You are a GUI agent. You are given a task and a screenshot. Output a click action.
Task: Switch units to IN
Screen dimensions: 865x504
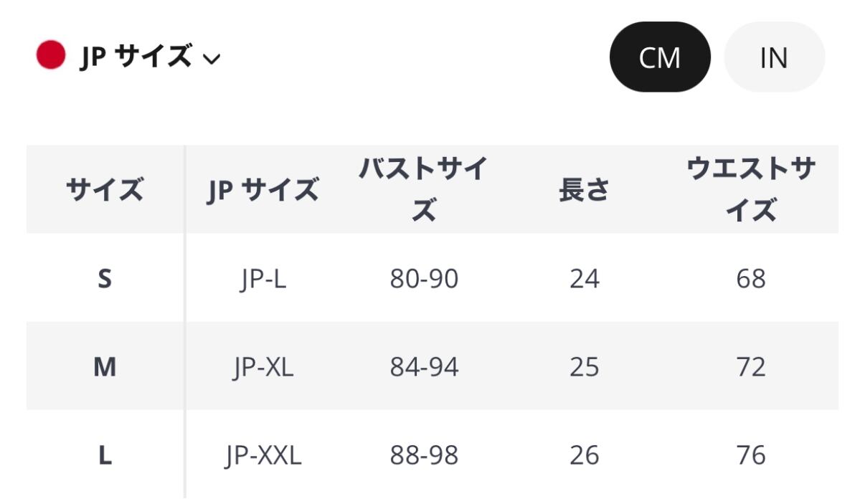pyautogui.click(x=774, y=57)
